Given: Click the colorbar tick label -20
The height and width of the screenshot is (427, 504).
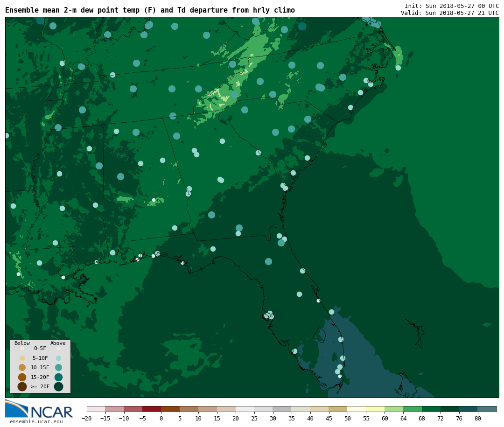Looking at the screenshot, I should (x=86, y=418).
